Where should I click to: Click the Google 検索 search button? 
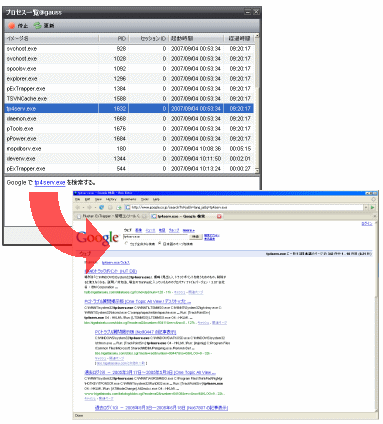pyautogui.click(x=196, y=237)
